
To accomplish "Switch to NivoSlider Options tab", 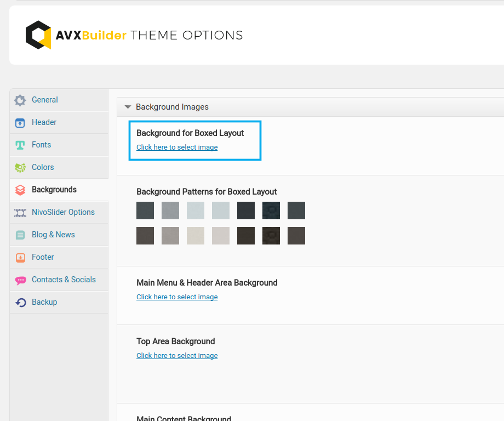I will tap(63, 212).
